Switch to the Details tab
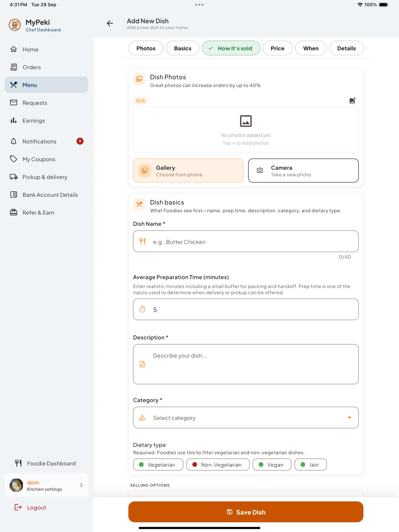The image size is (399, 532). 346,48
